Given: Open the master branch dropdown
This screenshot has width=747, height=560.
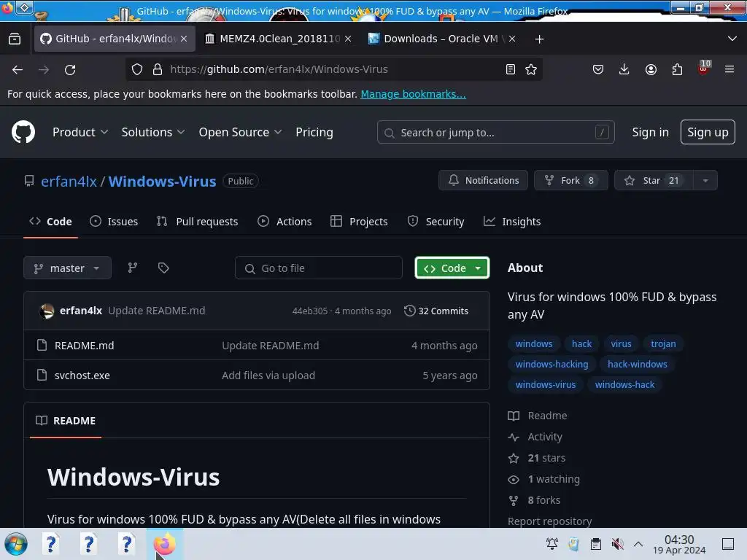Looking at the screenshot, I should coord(67,268).
